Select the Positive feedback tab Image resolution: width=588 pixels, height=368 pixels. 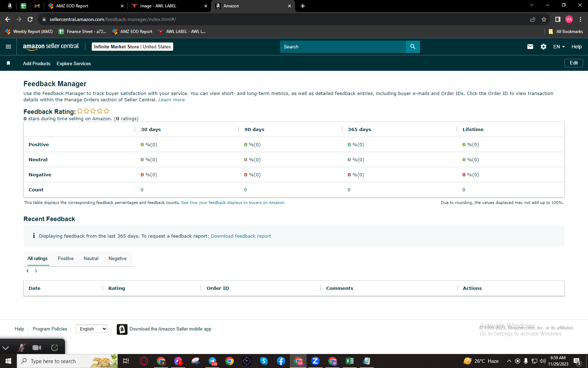(x=65, y=259)
